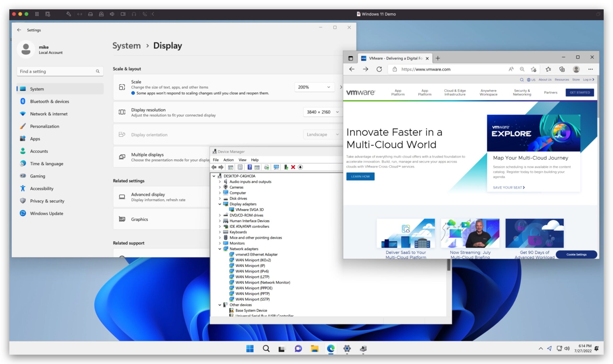Screen dimensions: 613x364
Task: Click the speaker sound icon in the Fusion toolbar
Action: coord(112,14)
